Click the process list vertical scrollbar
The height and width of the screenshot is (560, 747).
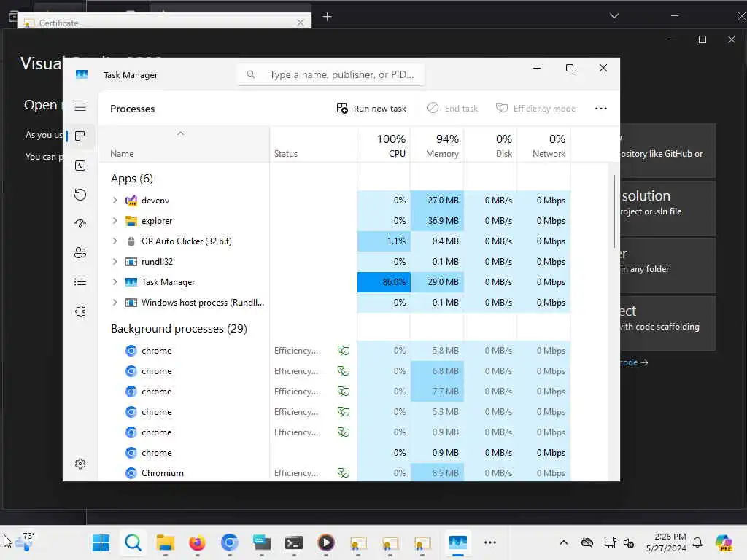click(x=614, y=212)
